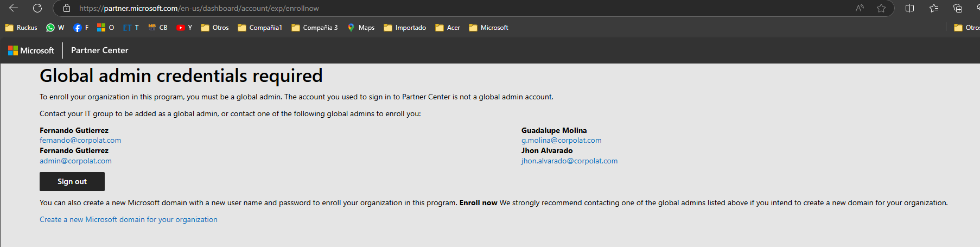Viewport: 980px width, 247px height.
Task: Open YouTube bookmark Y
Action: [184, 28]
